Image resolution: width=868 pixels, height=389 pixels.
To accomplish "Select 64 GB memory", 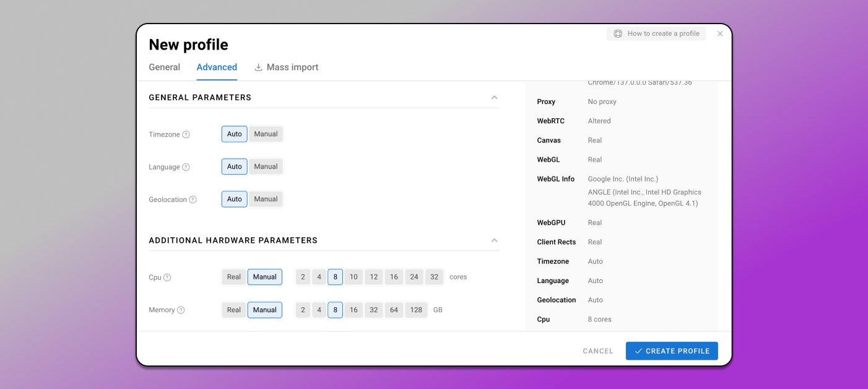I will (394, 310).
